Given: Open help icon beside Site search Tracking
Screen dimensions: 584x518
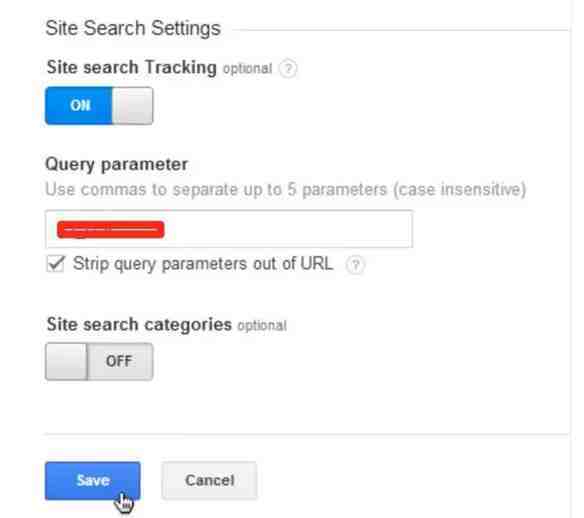Looking at the screenshot, I should (x=288, y=69).
